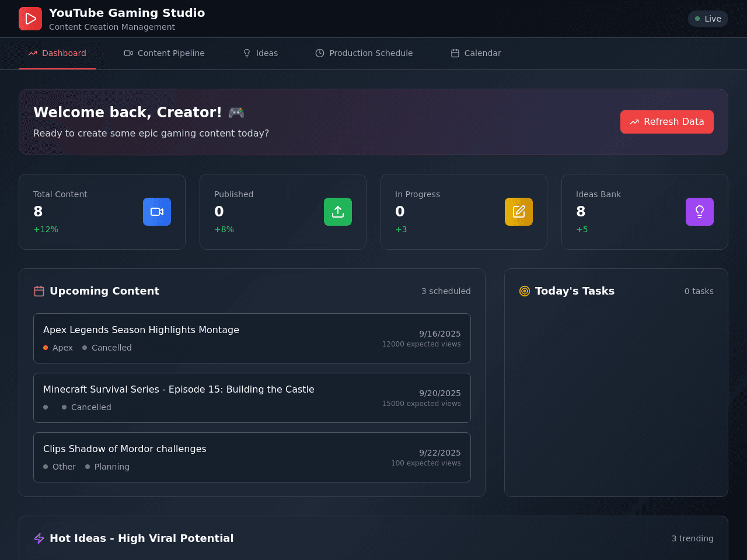Click '100 expected views' text
Screen dimensions: 747x560
click(426, 463)
